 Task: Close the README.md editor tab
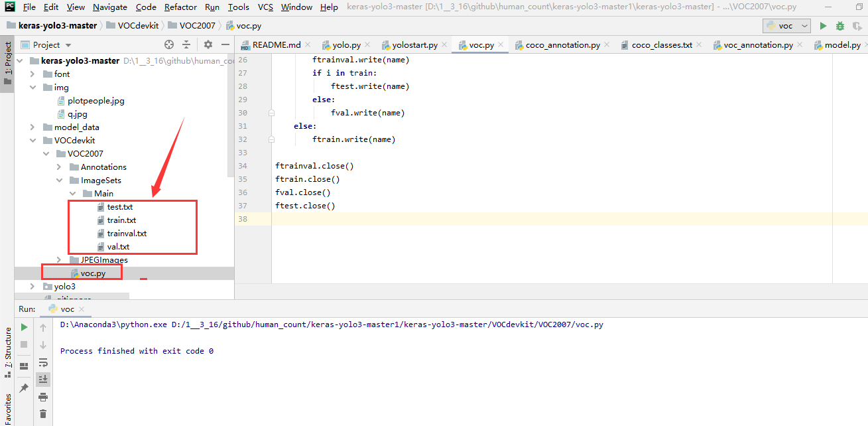coord(307,45)
